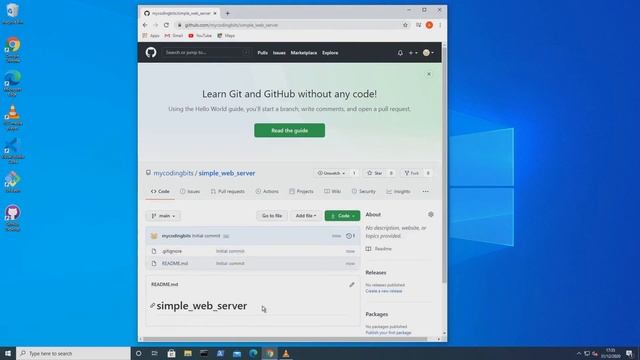Screen dimensions: 640x360
Task: Select the GitHub Desktop shortcut icon
Action: click(x=13, y=218)
